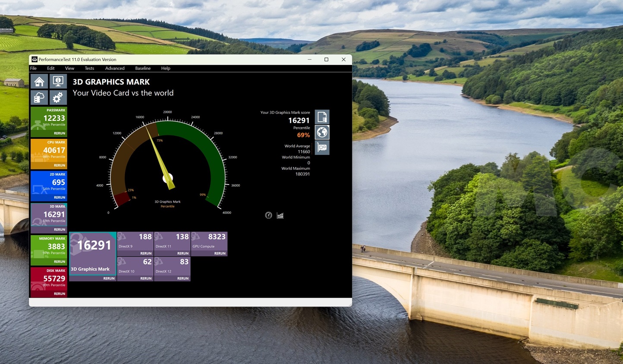
Task: Click the video card icon
Action: tap(322, 147)
